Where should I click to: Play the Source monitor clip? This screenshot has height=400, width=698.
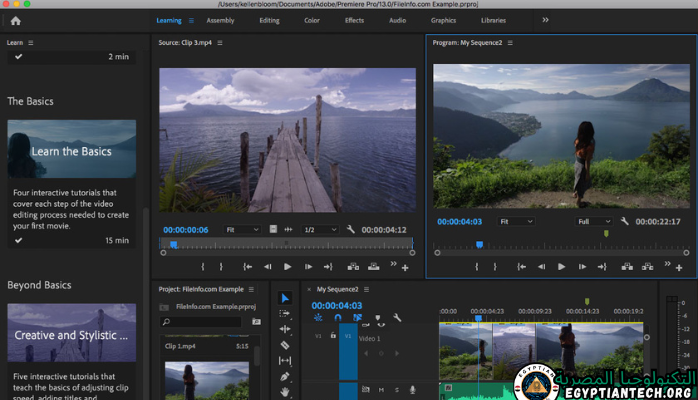pos(287,267)
